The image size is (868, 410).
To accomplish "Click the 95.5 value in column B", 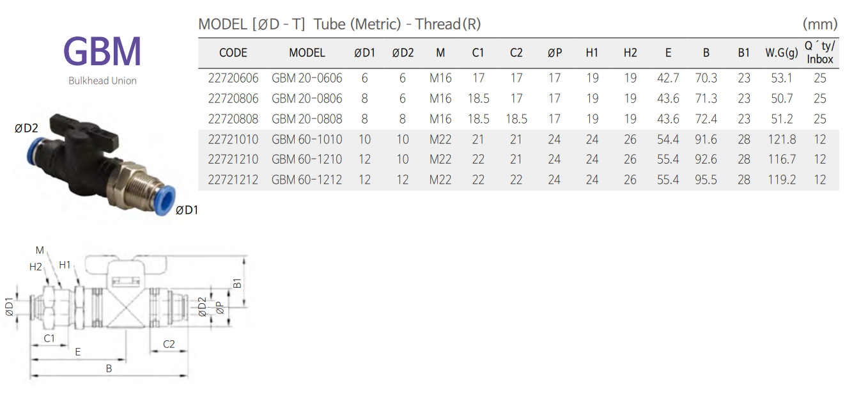I will (x=706, y=180).
